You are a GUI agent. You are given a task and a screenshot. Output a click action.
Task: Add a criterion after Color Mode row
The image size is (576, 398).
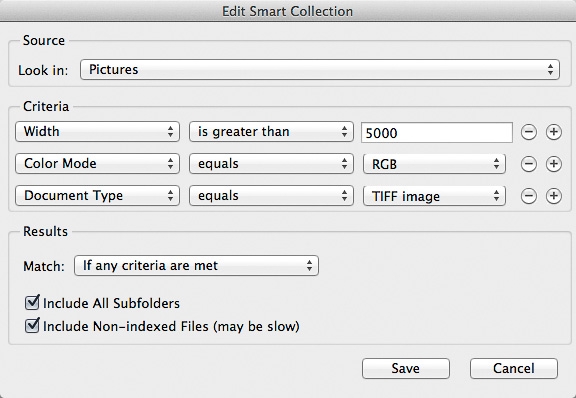(554, 164)
